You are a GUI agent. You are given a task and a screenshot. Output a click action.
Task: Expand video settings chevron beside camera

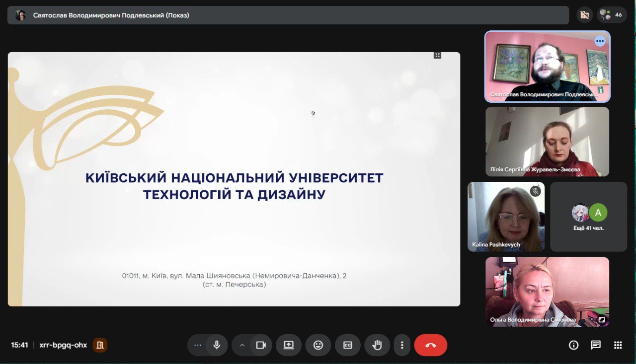242,345
